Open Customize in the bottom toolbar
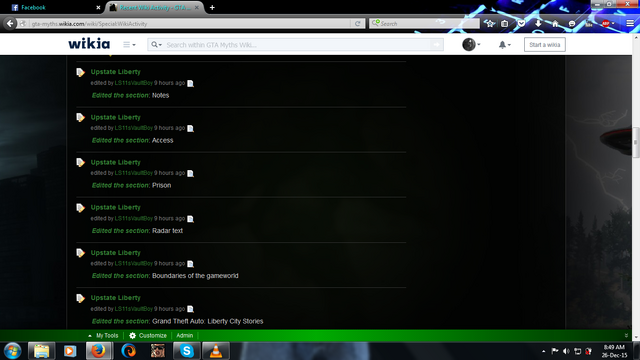Screen dimensions: 640x360 148,336
